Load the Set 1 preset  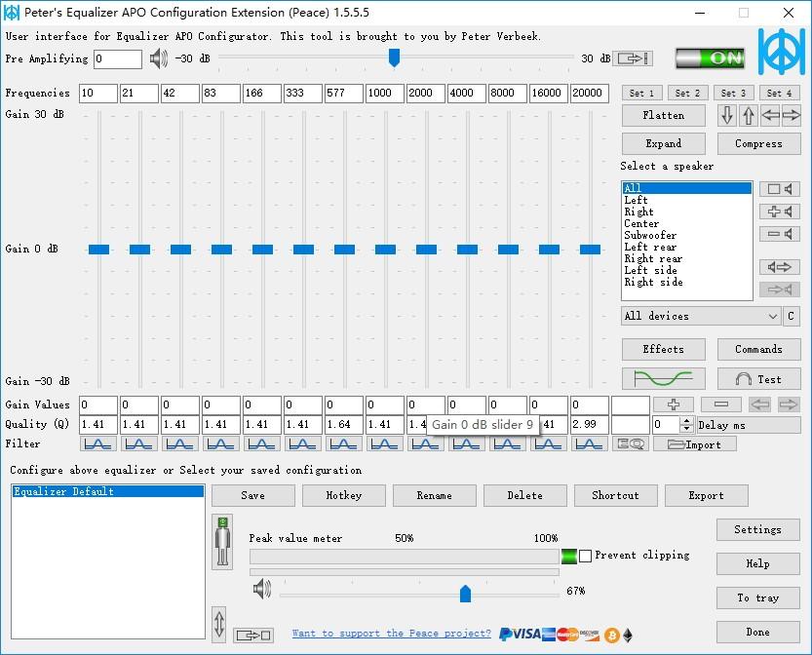click(x=641, y=94)
